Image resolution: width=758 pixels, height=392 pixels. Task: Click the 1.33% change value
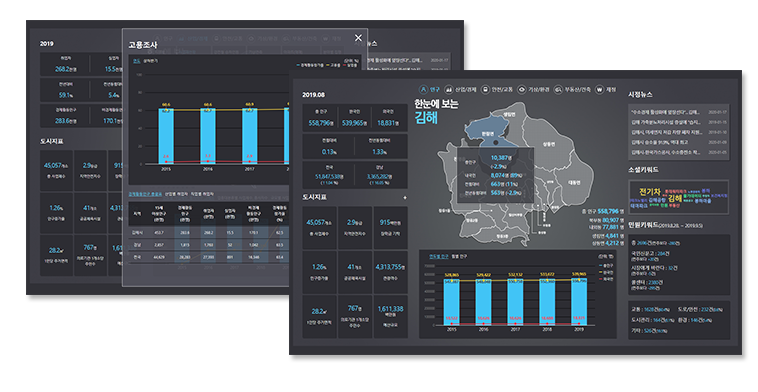click(x=379, y=152)
